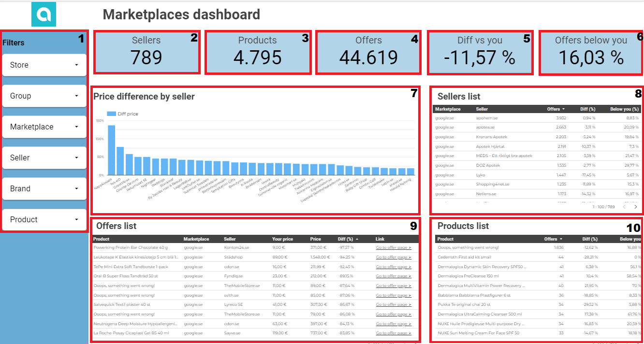This screenshot has height=344, width=644.
Task: Open offer page link for Powerking Protein Bar
Action: pyautogui.click(x=394, y=247)
